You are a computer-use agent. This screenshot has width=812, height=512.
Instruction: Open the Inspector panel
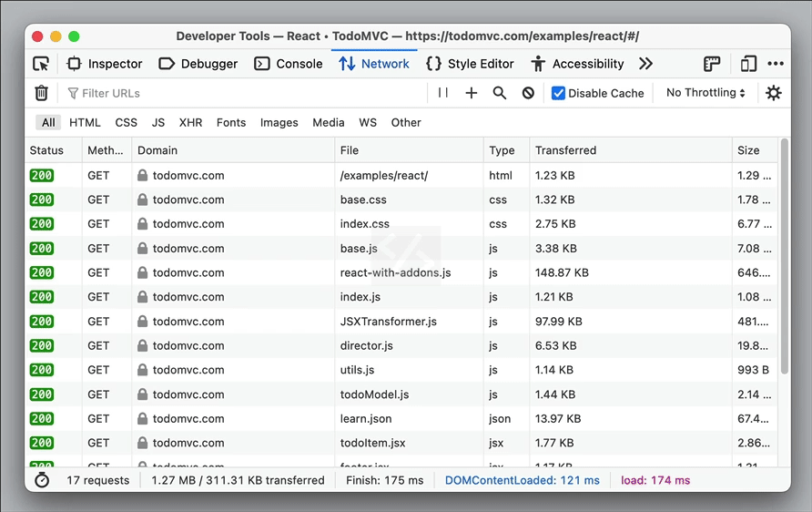click(x=104, y=64)
